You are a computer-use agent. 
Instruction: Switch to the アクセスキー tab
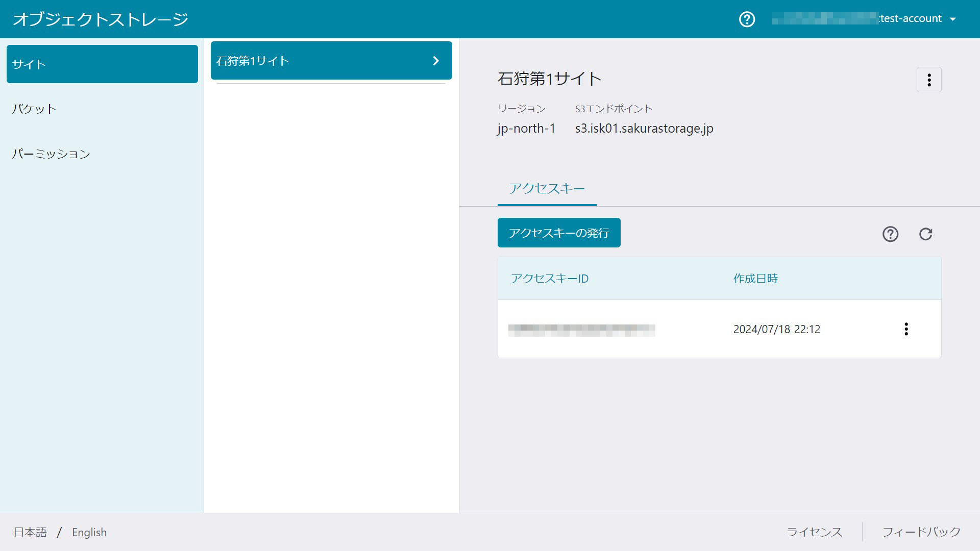pos(547,189)
